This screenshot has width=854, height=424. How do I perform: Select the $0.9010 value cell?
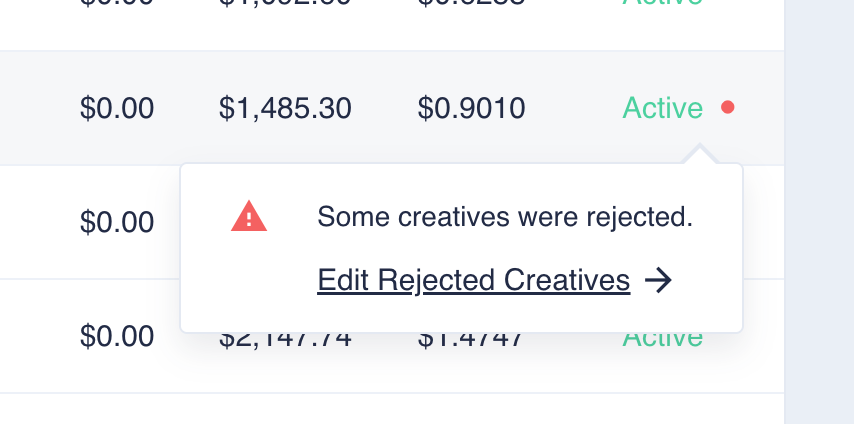pyautogui.click(x=471, y=108)
